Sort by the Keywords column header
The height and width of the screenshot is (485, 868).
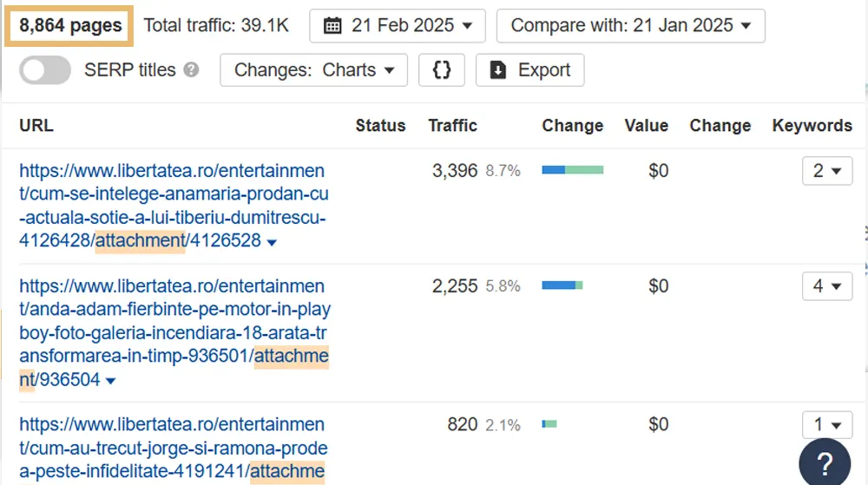812,126
